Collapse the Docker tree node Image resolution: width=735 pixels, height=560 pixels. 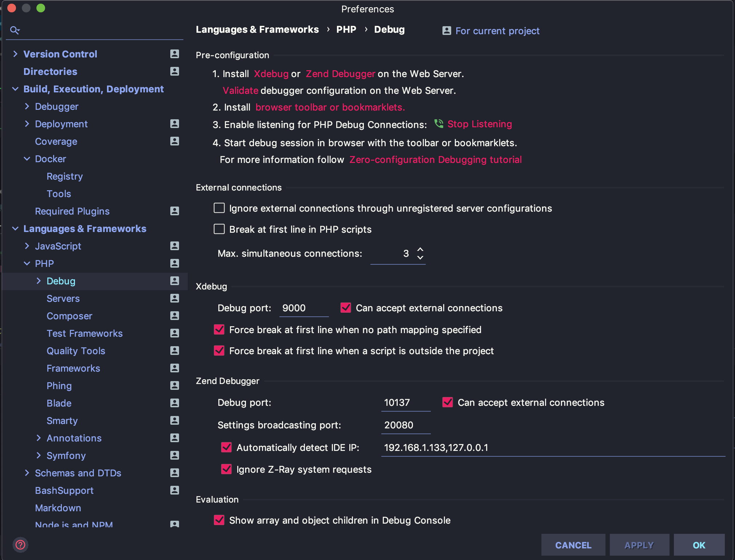pyautogui.click(x=27, y=159)
